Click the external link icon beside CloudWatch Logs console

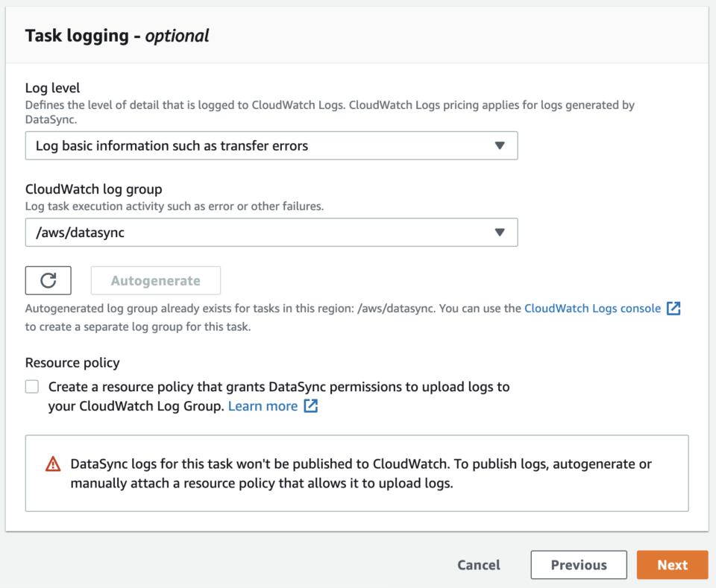(673, 308)
